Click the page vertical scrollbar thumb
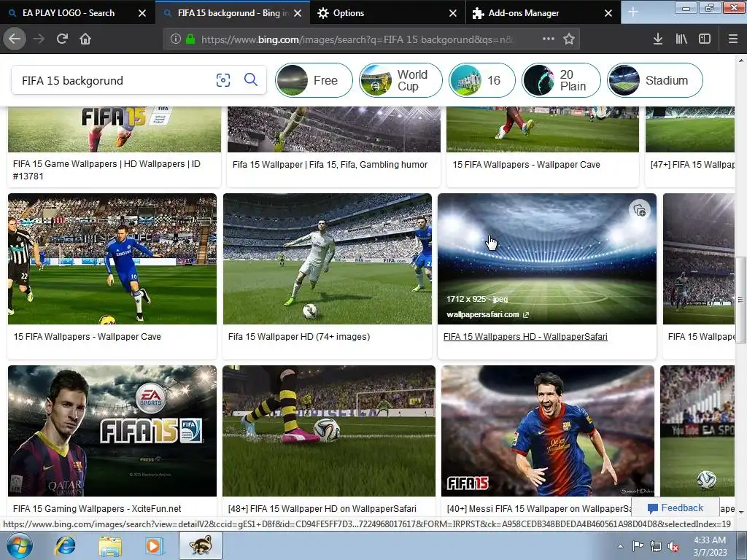The image size is (747, 560). [x=740, y=298]
